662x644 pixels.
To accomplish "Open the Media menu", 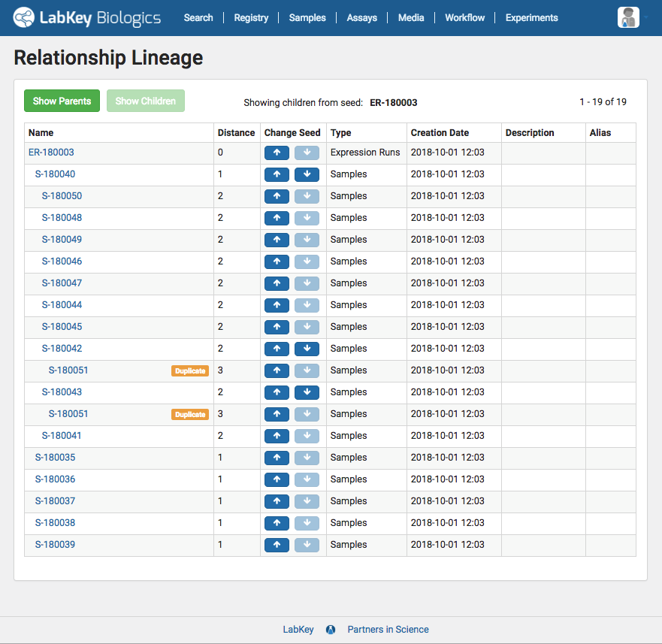I will [x=411, y=18].
